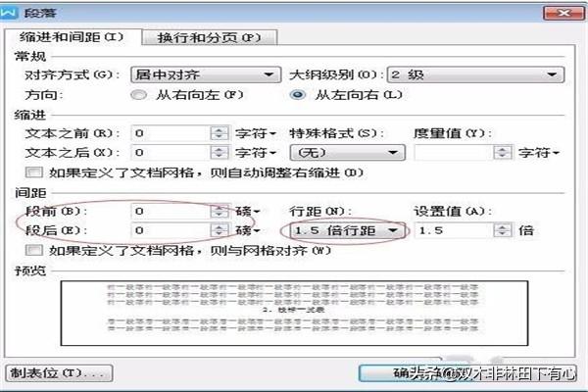Open 磅 unit dropdown for 段后

(248, 230)
